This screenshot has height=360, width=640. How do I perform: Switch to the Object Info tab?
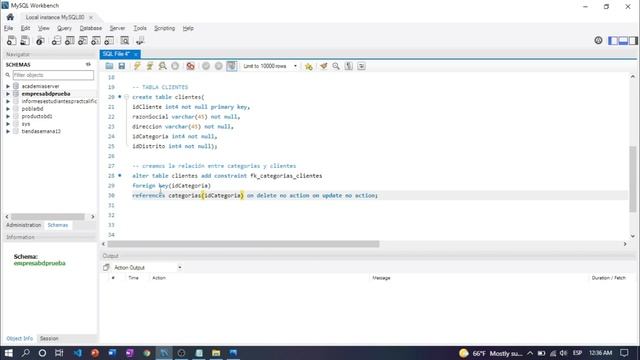point(20,338)
